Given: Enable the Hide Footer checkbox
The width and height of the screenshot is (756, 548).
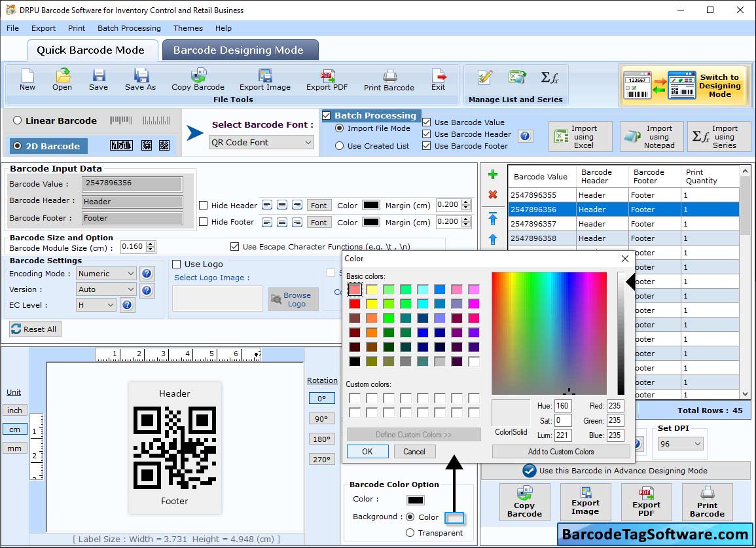Looking at the screenshot, I should [x=204, y=222].
